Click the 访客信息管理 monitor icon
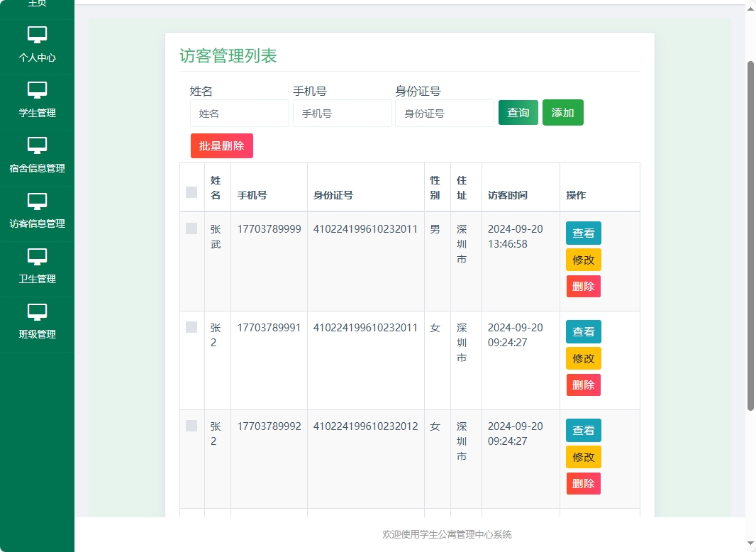The image size is (756, 552). [37, 200]
